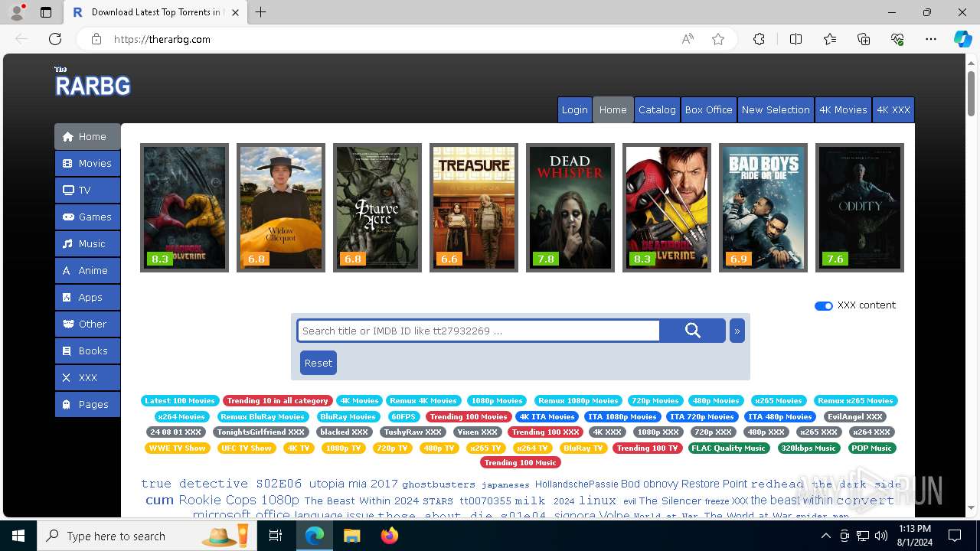Open the New Selection tab
The image size is (980, 551).
tap(776, 109)
